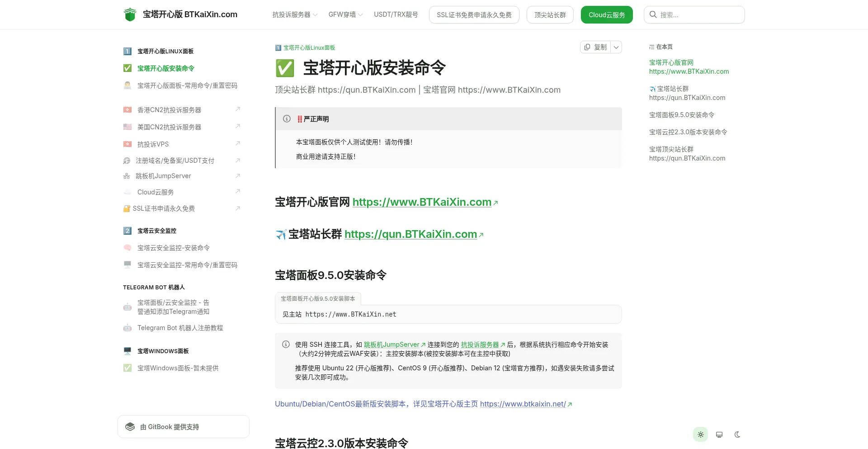The height and width of the screenshot is (449, 868).
Task: Open sidebar Cloud云服务 link
Action: point(156,192)
